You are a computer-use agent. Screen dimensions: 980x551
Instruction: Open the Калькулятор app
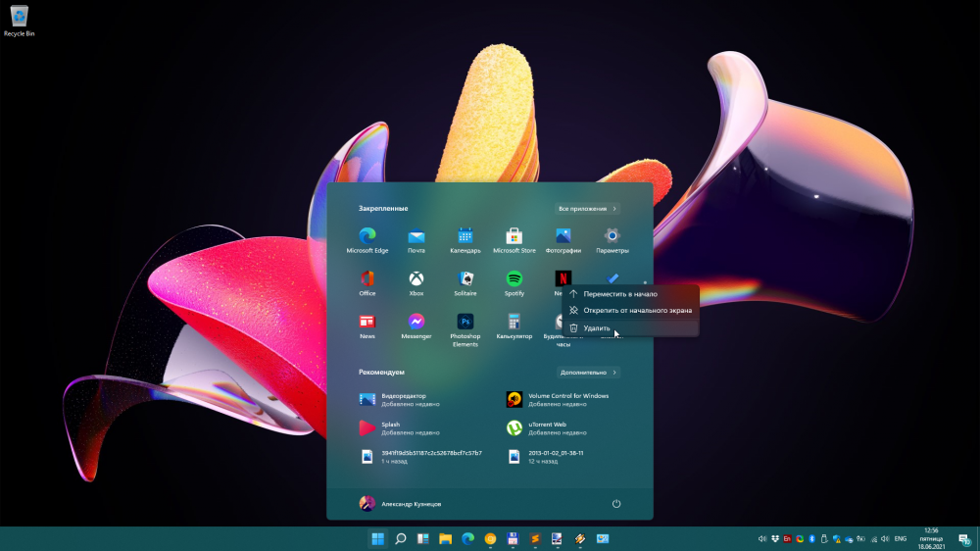[x=514, y=323]
